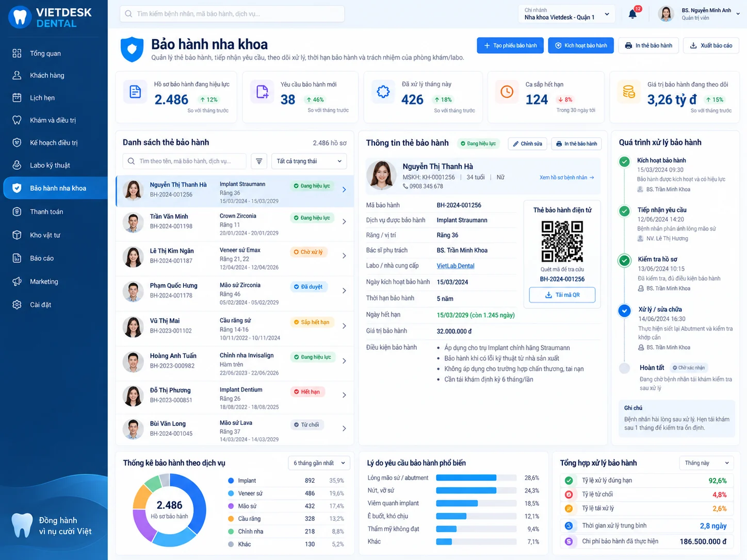
Task: Click the user avatar in the top bar
Action: (666, 14)
